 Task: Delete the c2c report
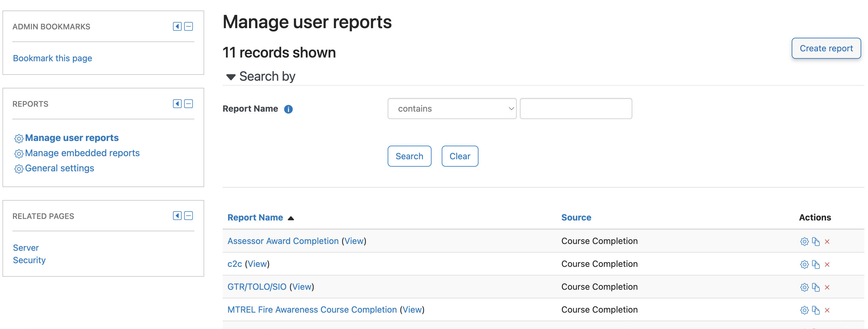click(x=827, y=265)
